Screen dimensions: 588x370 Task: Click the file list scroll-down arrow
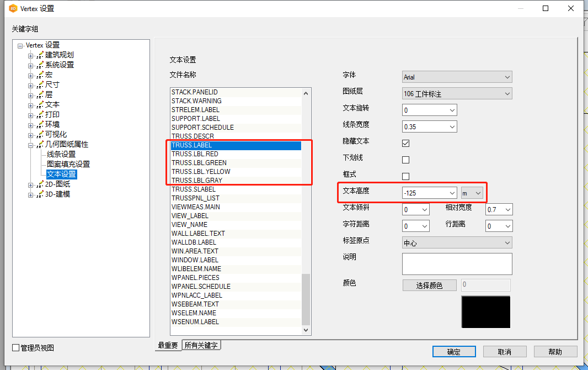(x=306, y=330)
